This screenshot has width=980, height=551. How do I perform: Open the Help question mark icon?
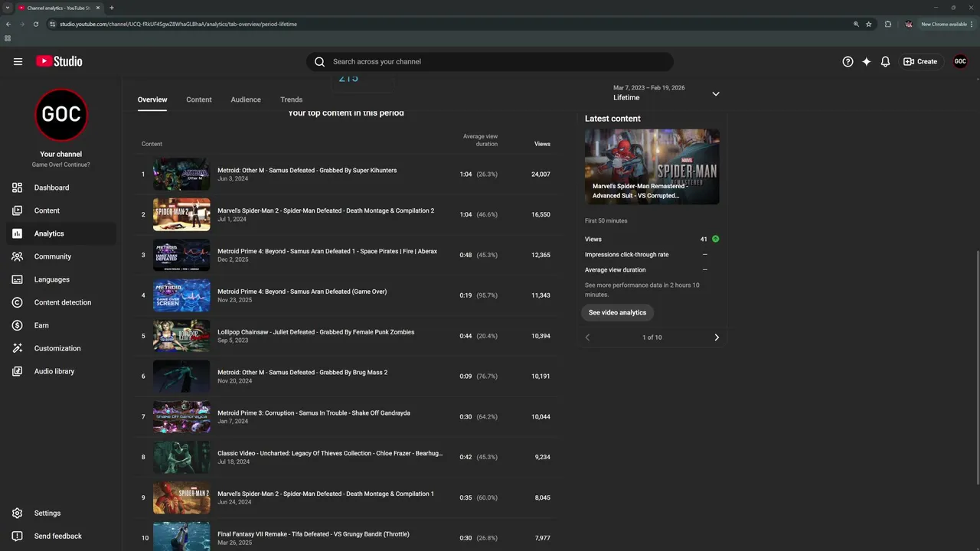click(x=848, y=61)
